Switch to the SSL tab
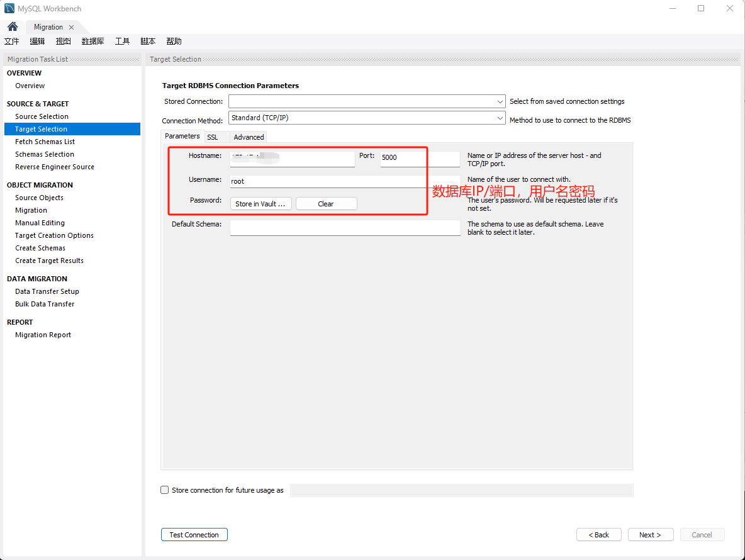 [x=213, y=137]
